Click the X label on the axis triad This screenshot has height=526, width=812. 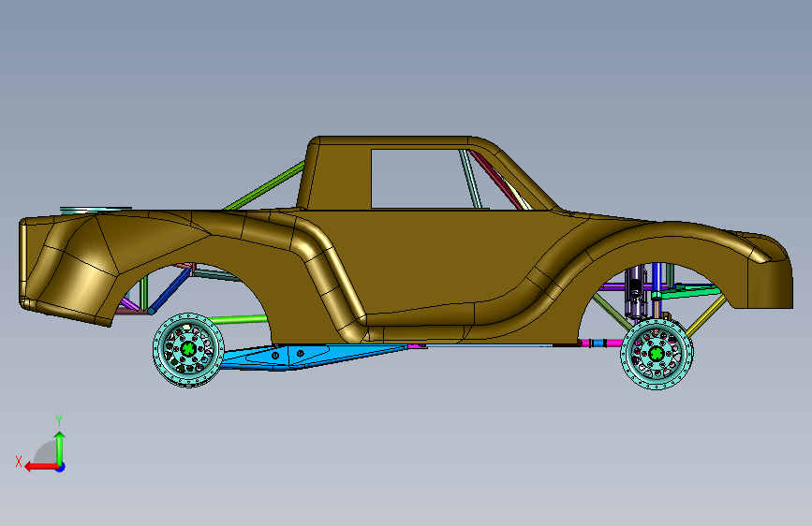point(19,461)
